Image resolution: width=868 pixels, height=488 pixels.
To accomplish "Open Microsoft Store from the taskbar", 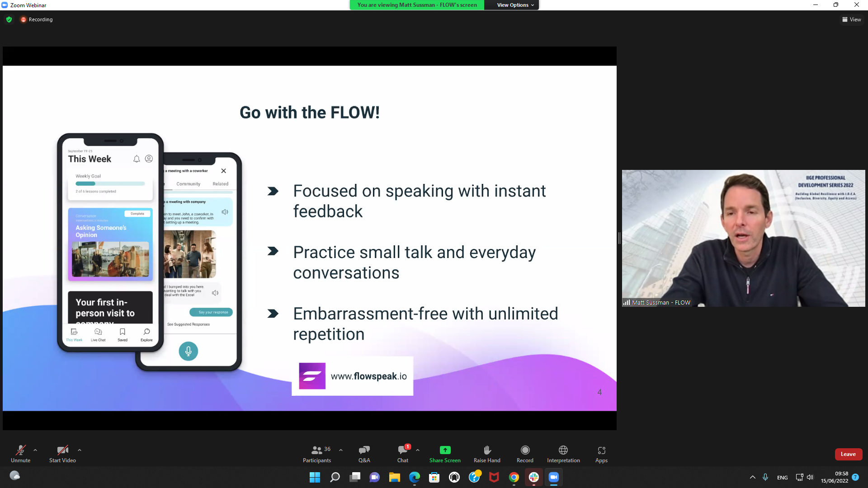I will tap(434, 477).
